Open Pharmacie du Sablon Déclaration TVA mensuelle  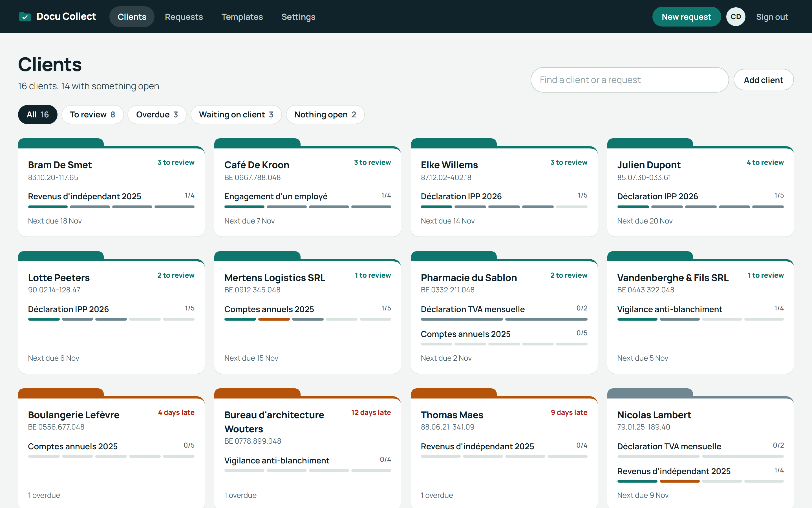tap(473, 309)
